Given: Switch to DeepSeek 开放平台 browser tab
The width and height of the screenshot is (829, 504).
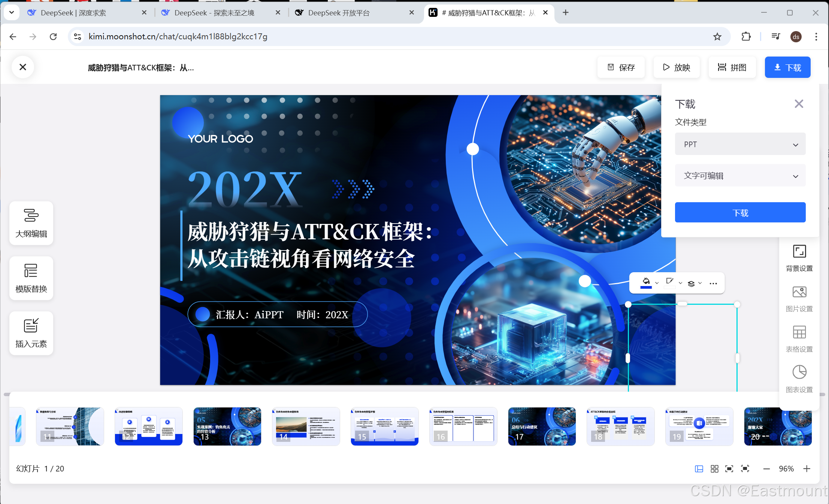Looking at the screenshot, I should (x=339, y=13).
